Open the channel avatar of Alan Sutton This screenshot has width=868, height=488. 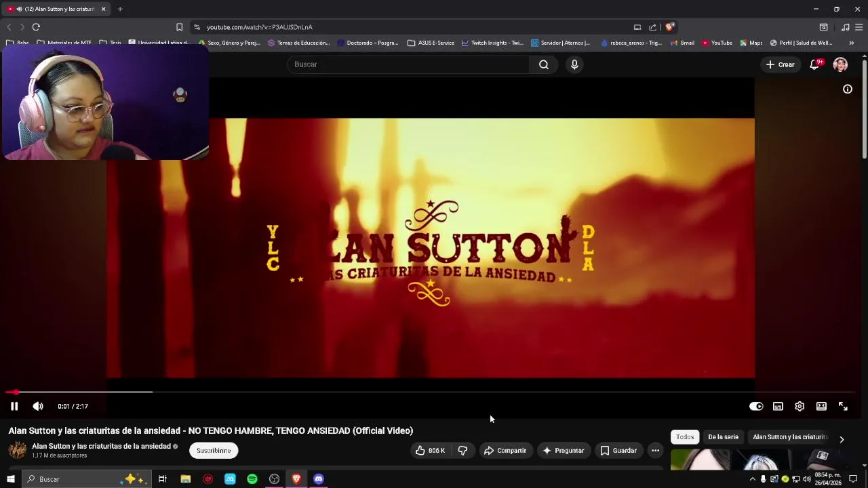[18, 450]
